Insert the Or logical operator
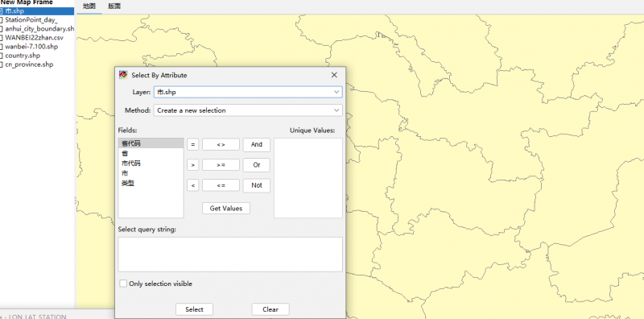Viewport: 644px width, 319px height. pos(256,165)
